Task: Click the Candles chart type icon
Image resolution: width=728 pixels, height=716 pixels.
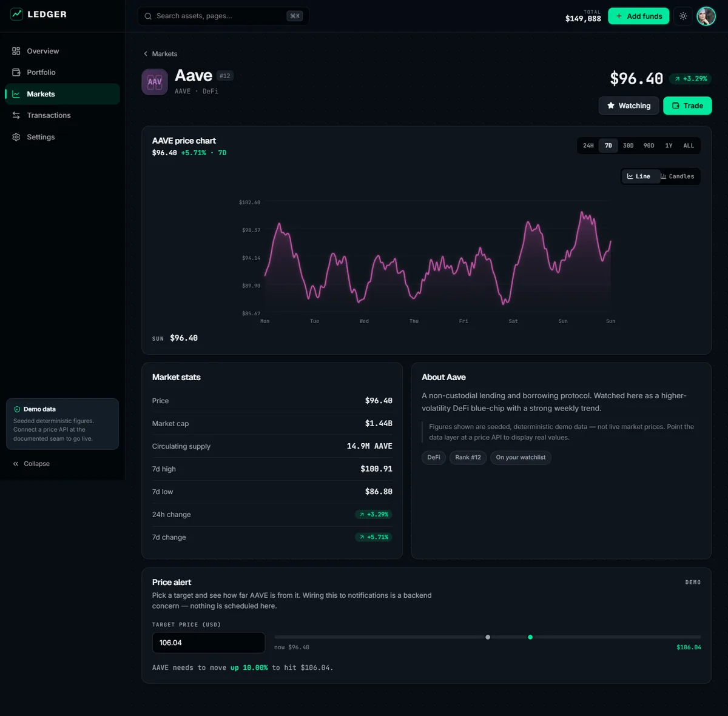Action: 664,176
